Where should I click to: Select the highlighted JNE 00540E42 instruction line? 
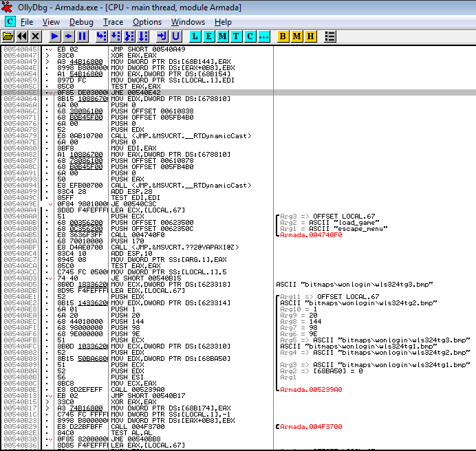coord(238,93)
